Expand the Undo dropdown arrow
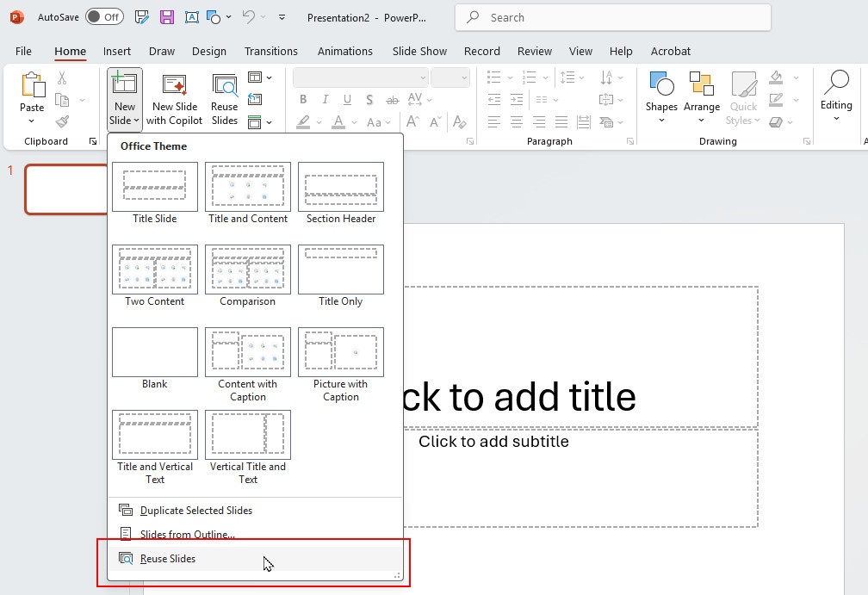The height and width of the screenshot is (595, 868). pos(264,16)
